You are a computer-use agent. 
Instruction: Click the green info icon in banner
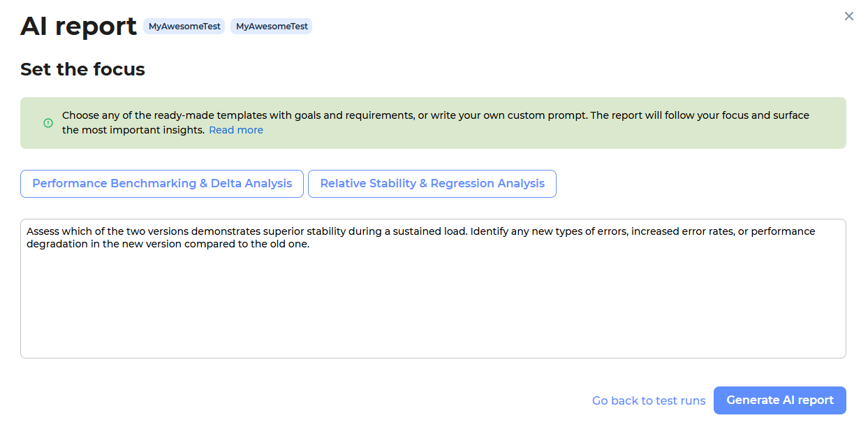click(48, 123)
